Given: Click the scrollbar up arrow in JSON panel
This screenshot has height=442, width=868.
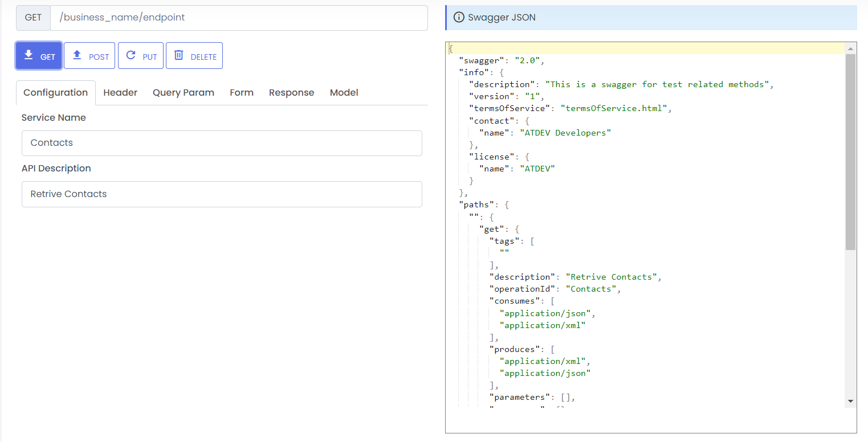Looking at the screenshot, I should pos(850,48).
